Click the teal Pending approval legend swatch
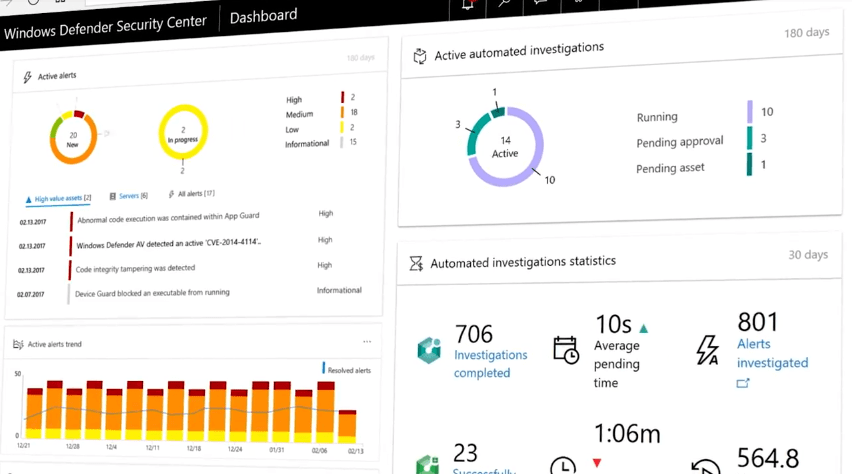This screenshot has width=852, height=474. coord(749,138)
